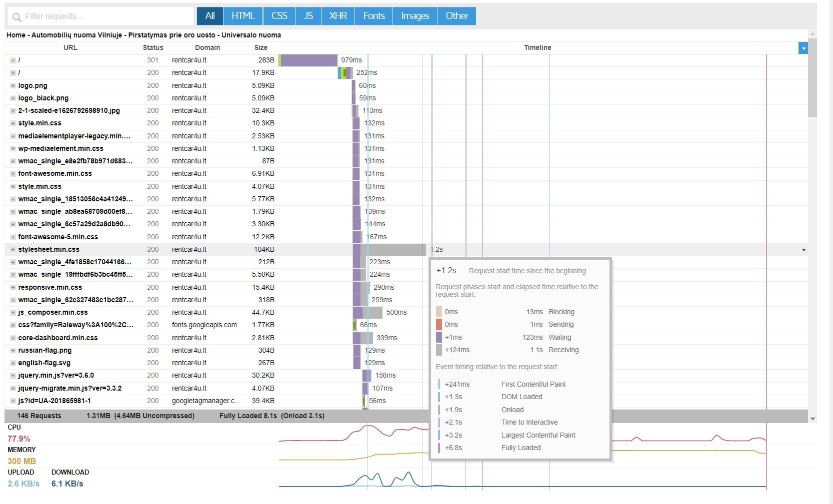Expand the logo.png request row
Screen dimensions: 833x504
[x=13, y=85]
